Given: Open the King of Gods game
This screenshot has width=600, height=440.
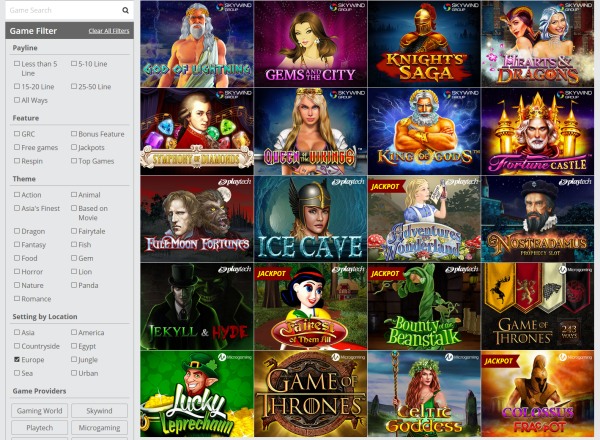Looking at the screenshot, I should click(x=424, y=131).
